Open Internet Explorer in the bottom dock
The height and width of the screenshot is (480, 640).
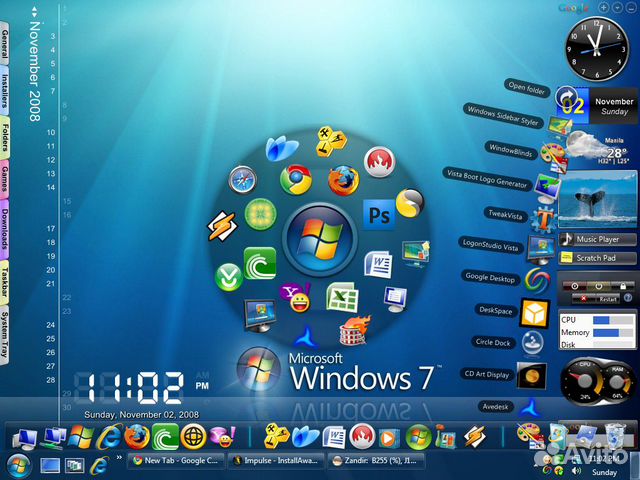[x=109, y=437]
